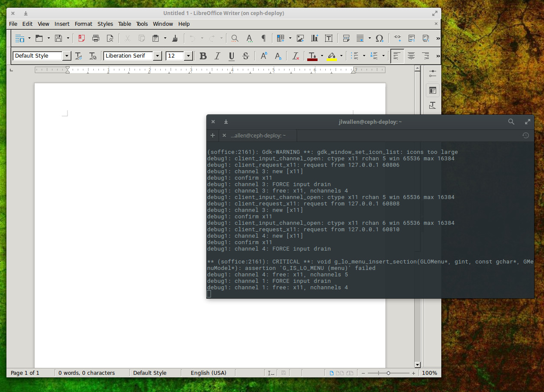Expand more formatting toolbar items chevron
The image size is (544, 392).
[x=438, y=56]
